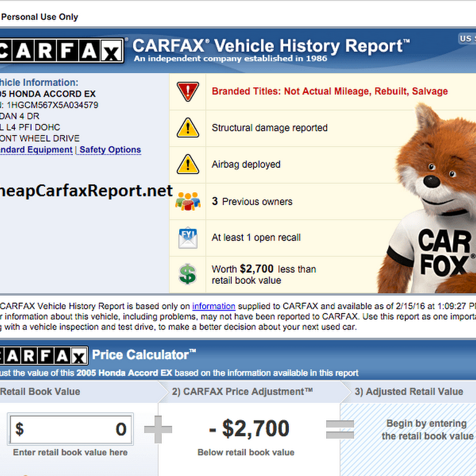Click the VIN 1HGCM567X5A034579
Image resolution: width=476 pixels, height=476 pixels.
53,105
